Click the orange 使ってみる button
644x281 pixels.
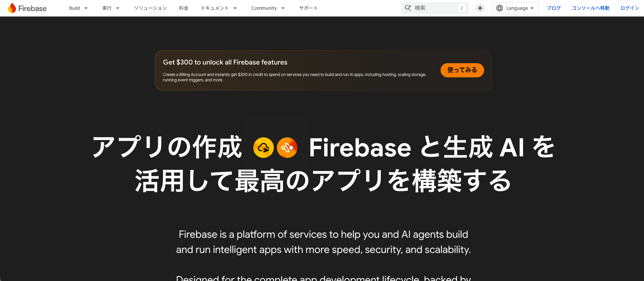pos(462,70)
